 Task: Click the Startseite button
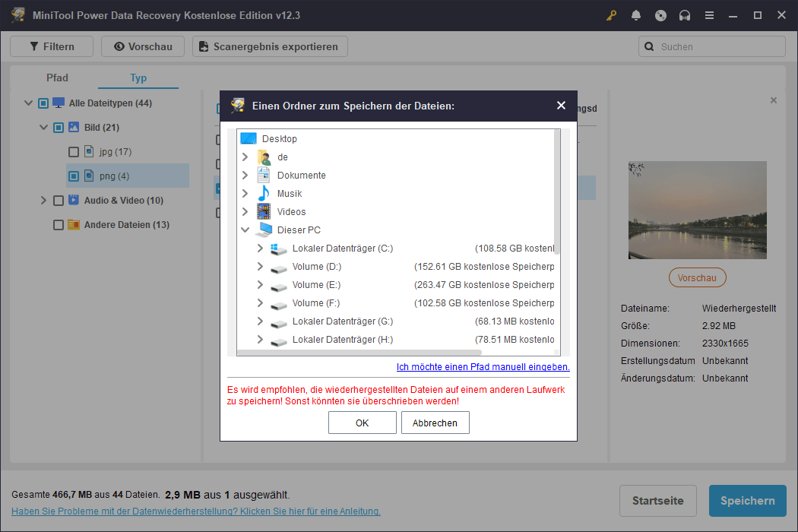(x=657, y=500)
